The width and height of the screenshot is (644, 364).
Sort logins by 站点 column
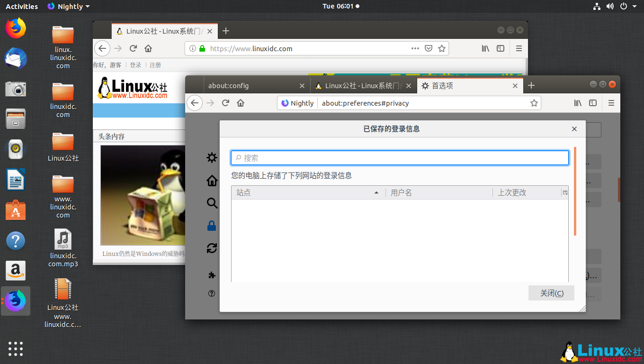[x=308, y=192]
